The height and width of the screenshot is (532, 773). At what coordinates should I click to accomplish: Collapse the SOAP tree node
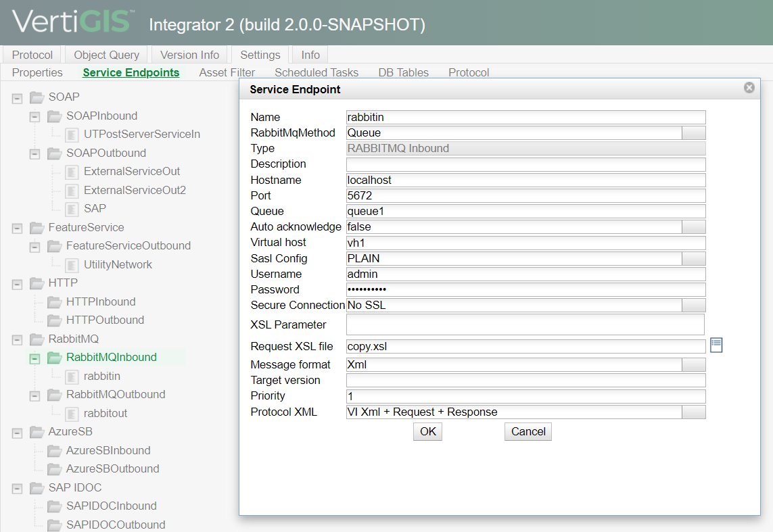click(18, 99)
